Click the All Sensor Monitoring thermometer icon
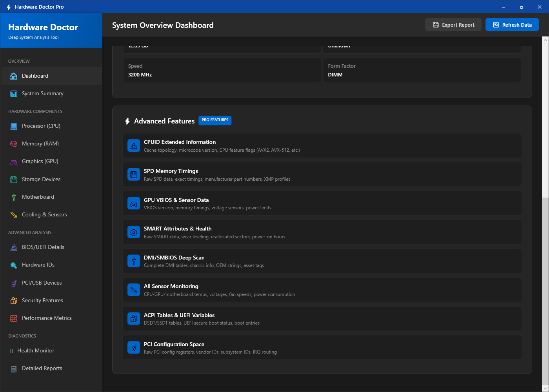The height and width of the screenshot is (392, 549). point(134,290)
